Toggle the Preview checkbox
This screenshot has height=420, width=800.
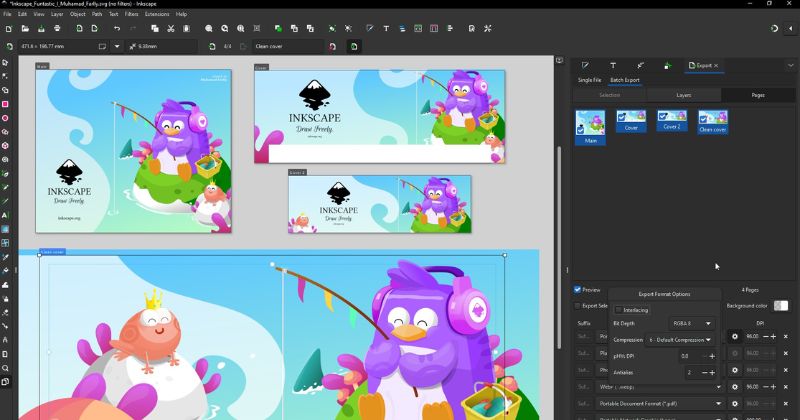pos(578,290)
